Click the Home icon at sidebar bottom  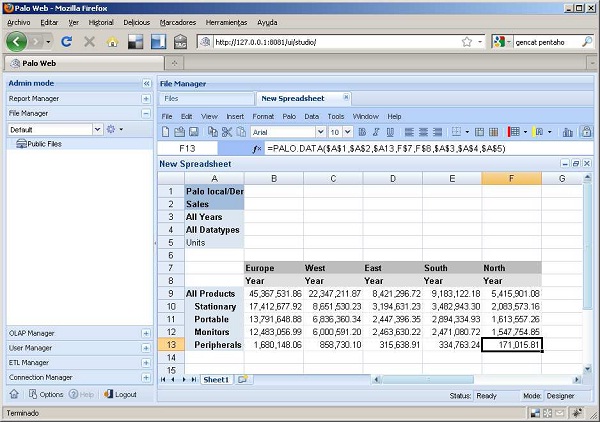click(x=14, y=394)
